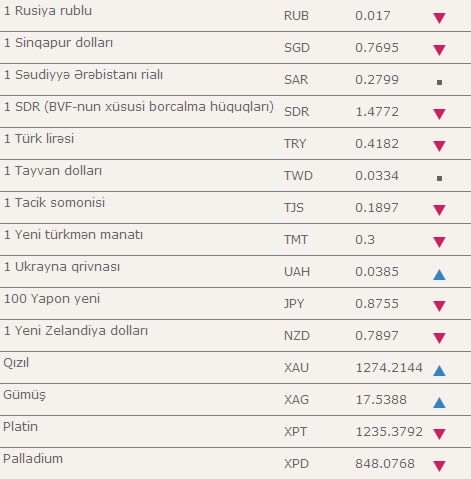Select the '1 Yeni Zelandiya dolları' label
Screen dimensions: 471x479
coord(76,331)
